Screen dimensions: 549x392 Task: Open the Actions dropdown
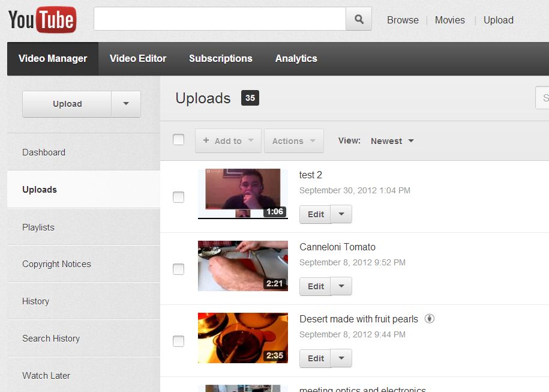pyautogui.click(x=294, y=141)
